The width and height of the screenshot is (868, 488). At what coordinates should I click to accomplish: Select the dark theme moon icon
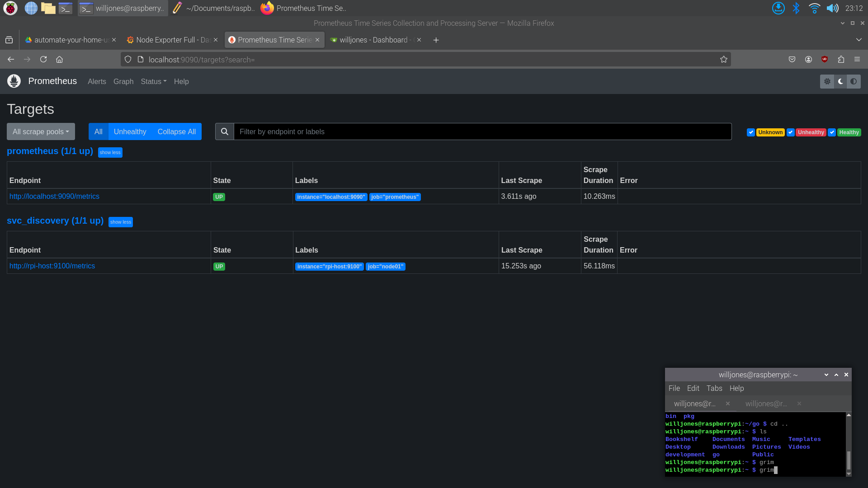pos(840,81)
